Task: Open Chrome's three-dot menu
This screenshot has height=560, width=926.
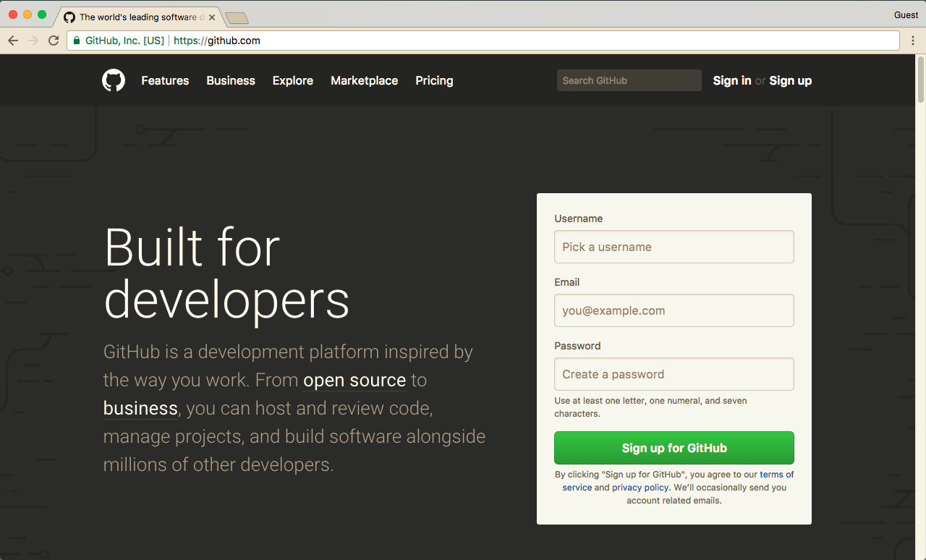Action: 913,41
